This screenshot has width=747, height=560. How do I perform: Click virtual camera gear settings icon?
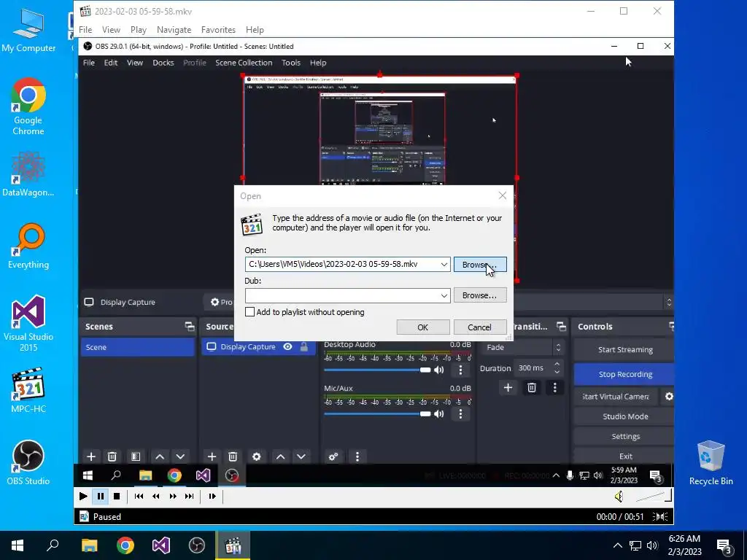[669, 396]
